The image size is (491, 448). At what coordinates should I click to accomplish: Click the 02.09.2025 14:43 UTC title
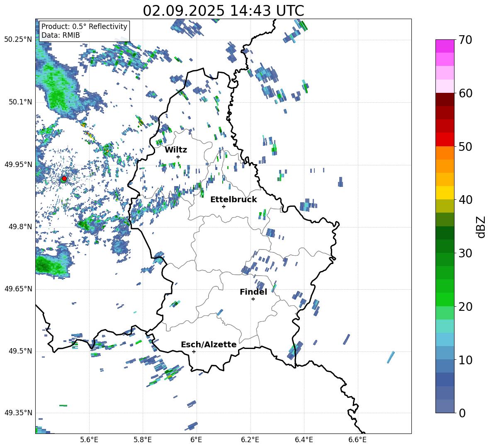point(223,11)
